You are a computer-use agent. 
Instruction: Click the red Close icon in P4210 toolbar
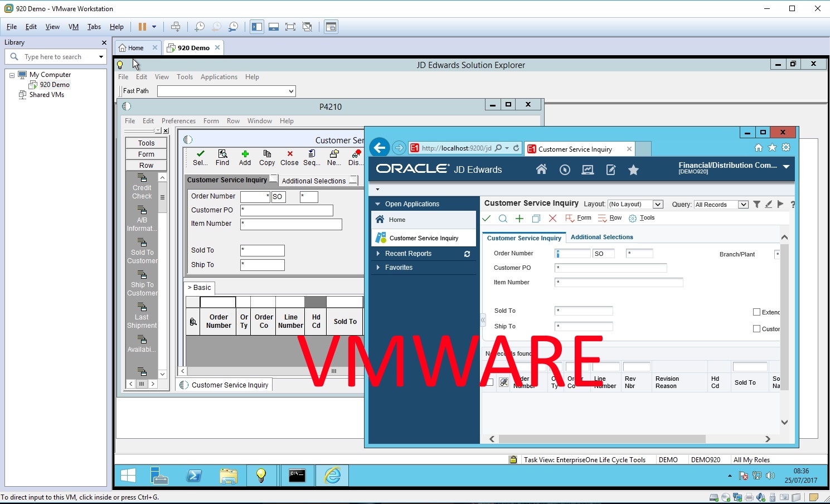[x=289, y=157]
